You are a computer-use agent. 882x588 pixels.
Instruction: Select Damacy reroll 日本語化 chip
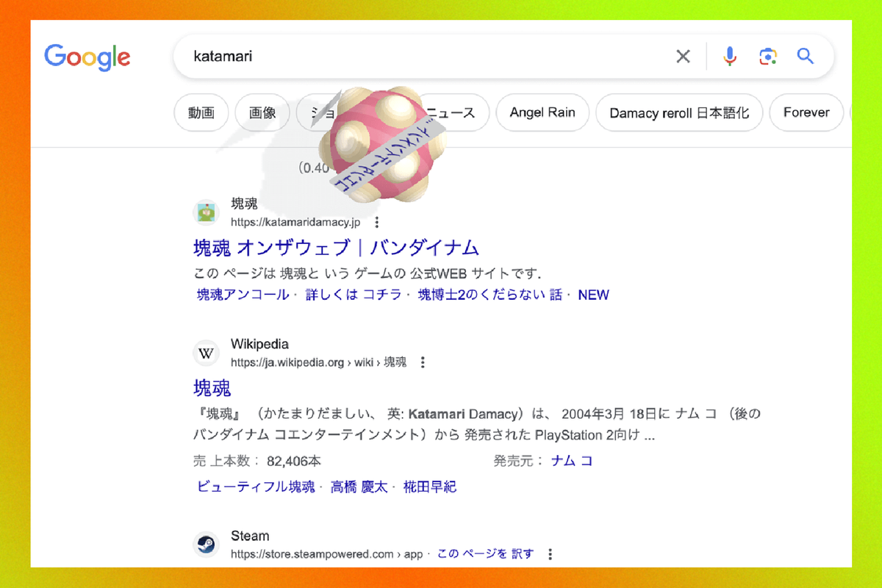tap(679, 113)
